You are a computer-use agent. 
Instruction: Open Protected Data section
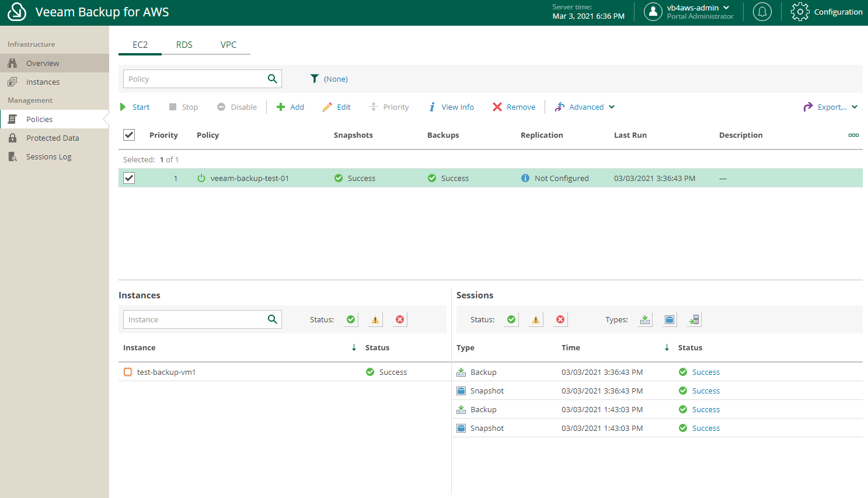click(54, 138)
